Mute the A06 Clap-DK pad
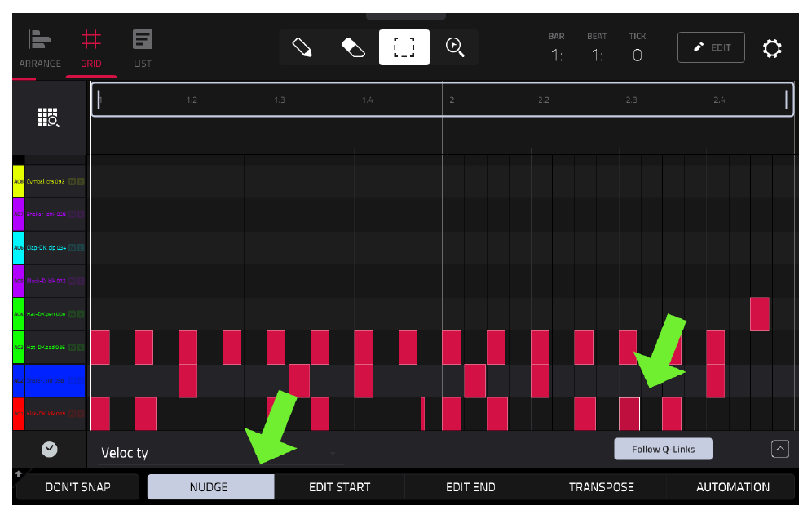Viewport: 812px width, 519px height. click(x=73, y=248)
